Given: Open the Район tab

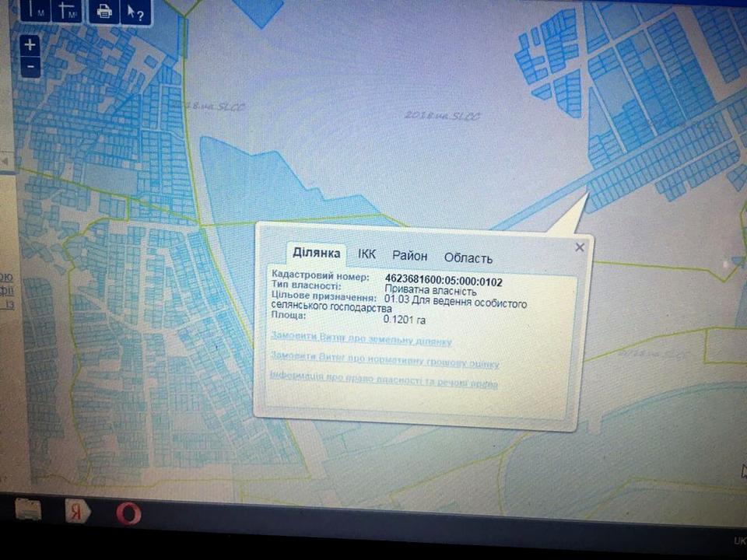Looking at the screenshot, I should [410, 256].
